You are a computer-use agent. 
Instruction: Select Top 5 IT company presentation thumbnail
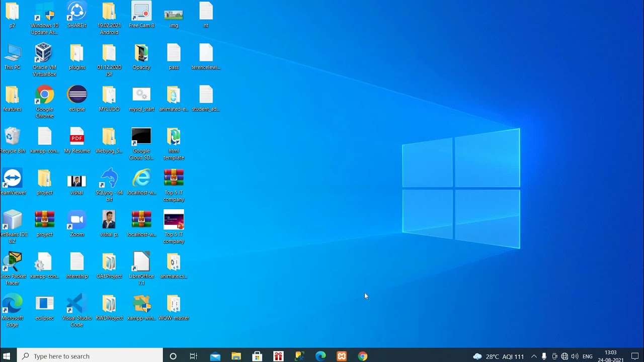(x=174, y=220)
